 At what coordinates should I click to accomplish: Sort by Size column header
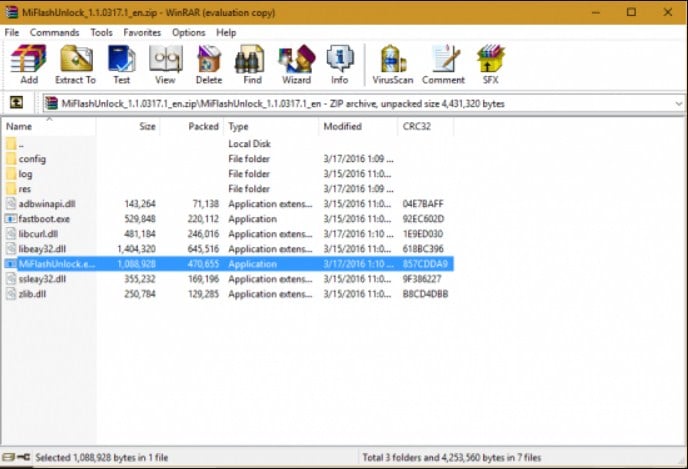tap(128, 126)
